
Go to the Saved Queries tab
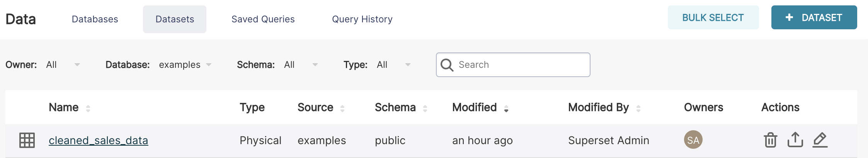(263, 19)
